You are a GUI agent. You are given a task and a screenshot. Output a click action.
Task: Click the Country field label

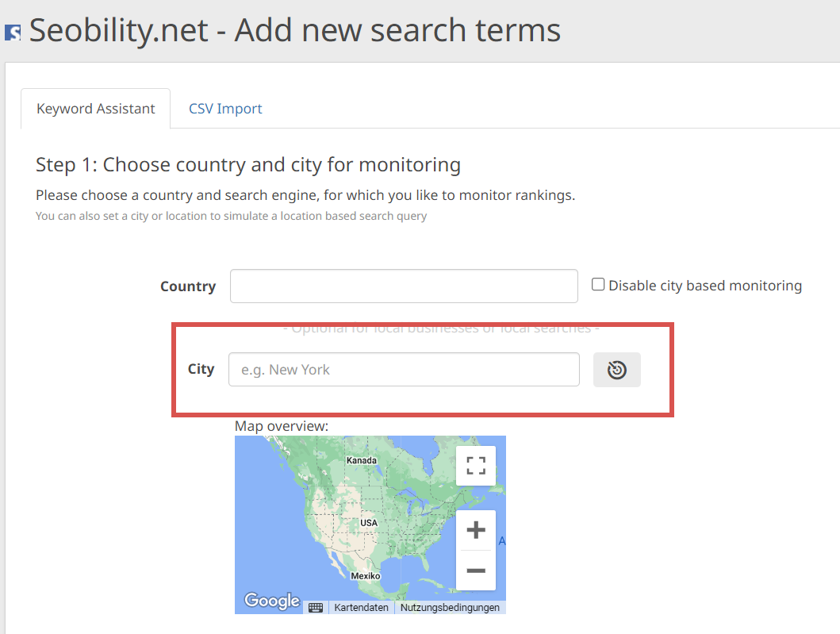click(x=188, y=286)
